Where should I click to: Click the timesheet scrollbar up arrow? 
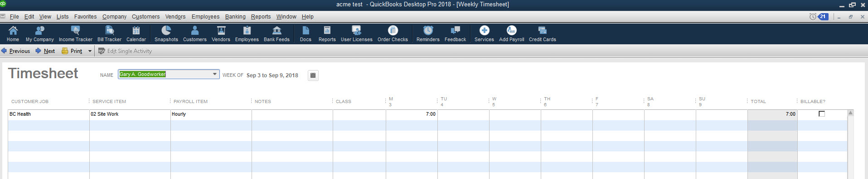(x=851, y=113)
